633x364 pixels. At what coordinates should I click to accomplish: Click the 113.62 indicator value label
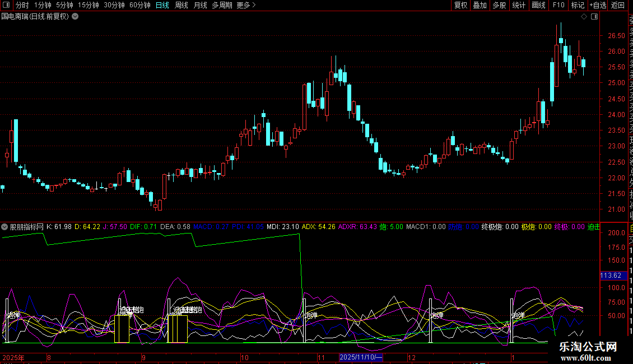tap(611, 276)
